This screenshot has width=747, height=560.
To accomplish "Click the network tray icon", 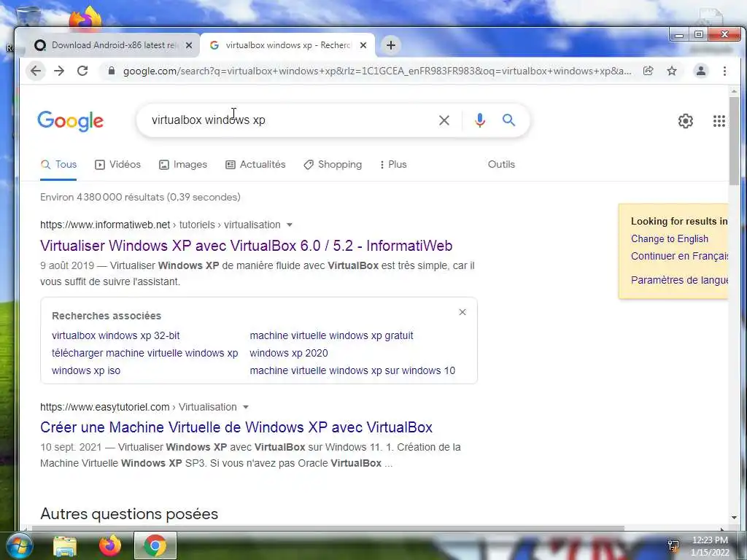I will coord(673,545).
